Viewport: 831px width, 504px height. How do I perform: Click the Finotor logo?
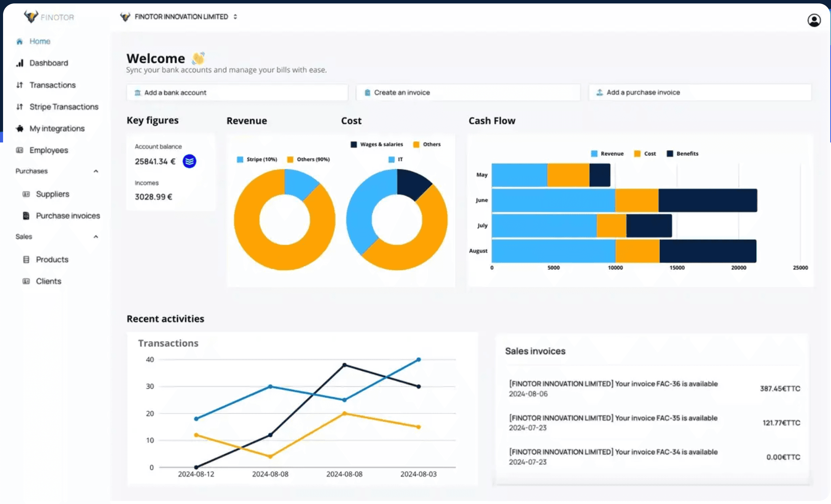coord(49,17)
